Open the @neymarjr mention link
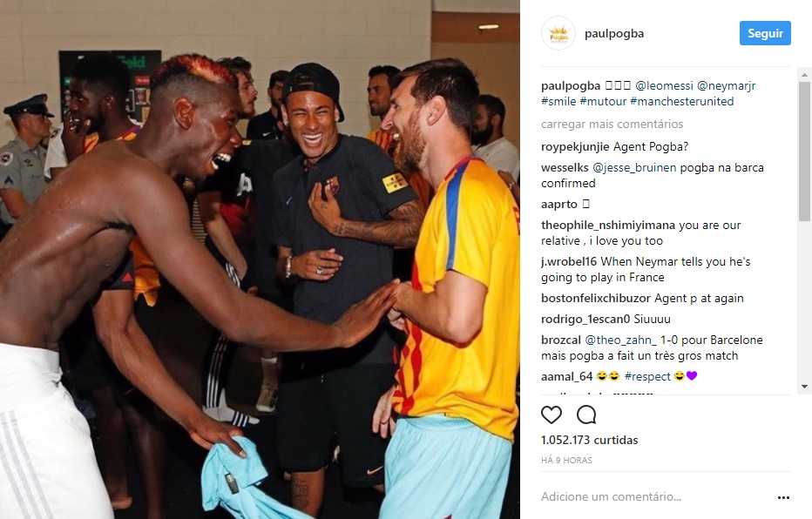The width and height of the screenshot is (812, 519). click(x=726, y=86)
